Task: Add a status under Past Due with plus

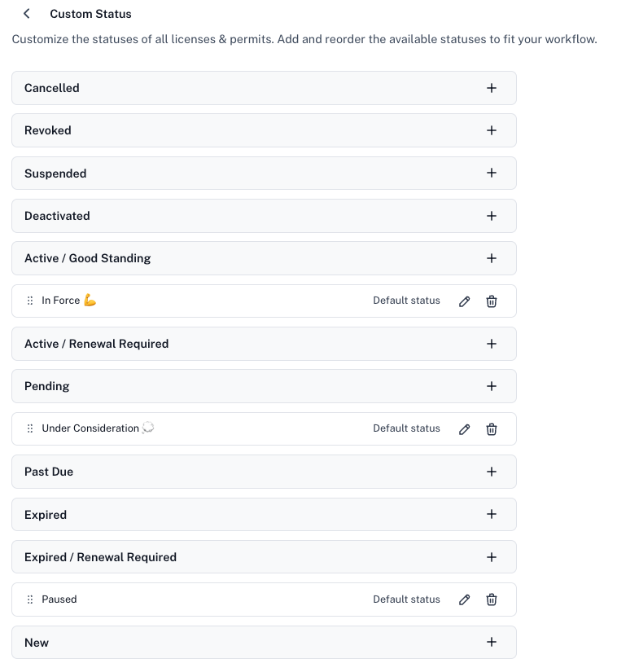Action: (x=492, y=472)
